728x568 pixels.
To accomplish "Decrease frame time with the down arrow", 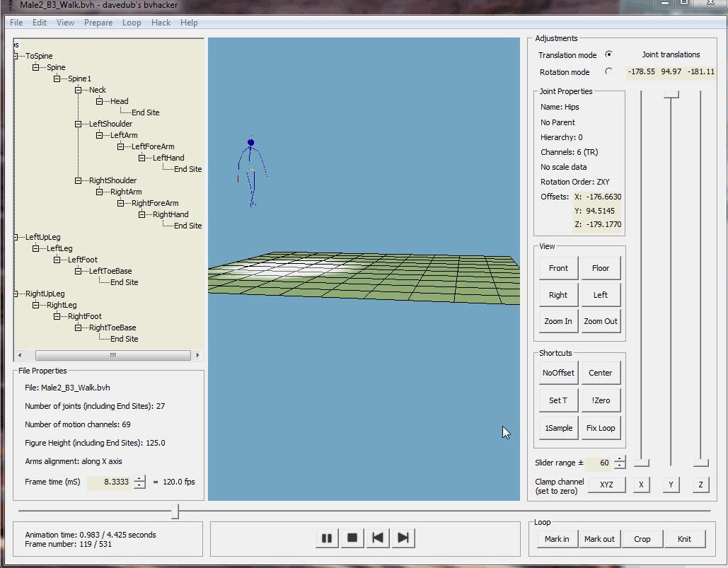I will (x=139, y=485).
